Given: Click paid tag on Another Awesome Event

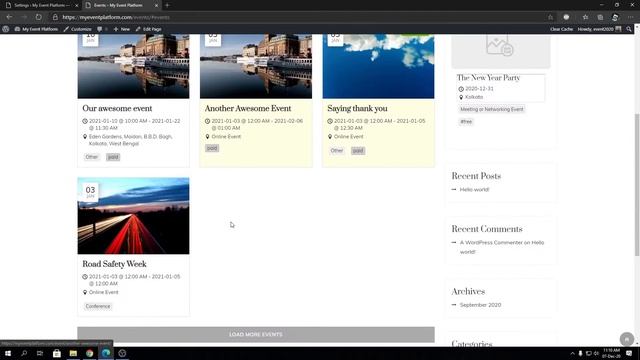Looking at the screenshot, I should coord(212,148).
